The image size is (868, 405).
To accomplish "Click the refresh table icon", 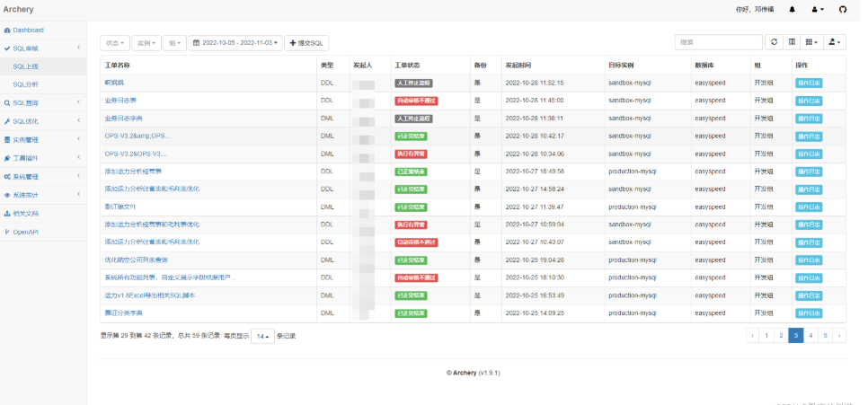I will (774, 42).
